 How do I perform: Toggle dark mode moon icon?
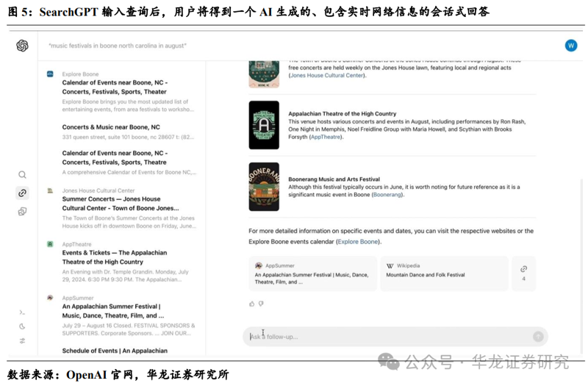pos(23,326)
